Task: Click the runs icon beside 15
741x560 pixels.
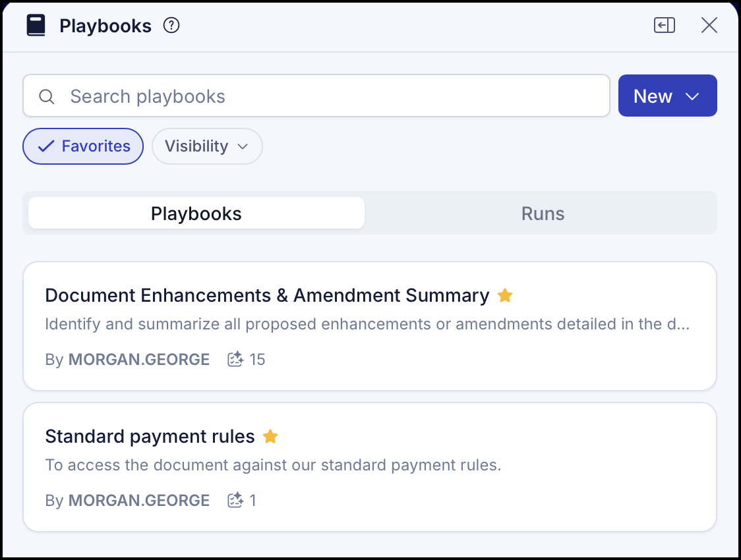Action: tap(235, 359)
